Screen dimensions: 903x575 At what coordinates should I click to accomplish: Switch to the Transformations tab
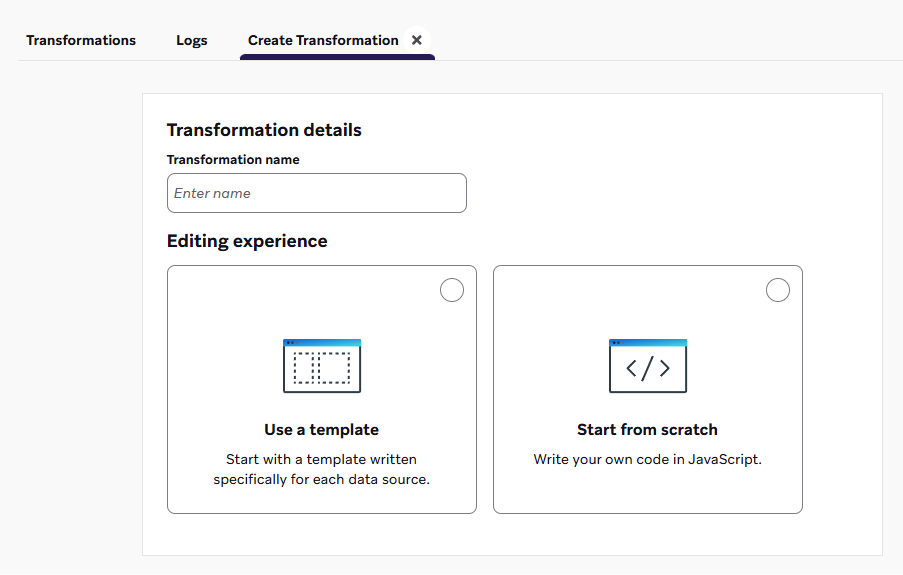(81, 40)
